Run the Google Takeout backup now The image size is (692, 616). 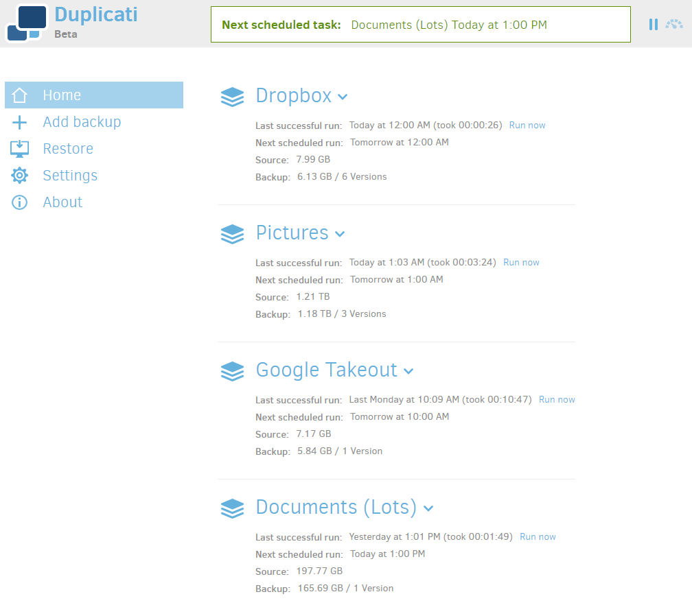coord(557,399)
